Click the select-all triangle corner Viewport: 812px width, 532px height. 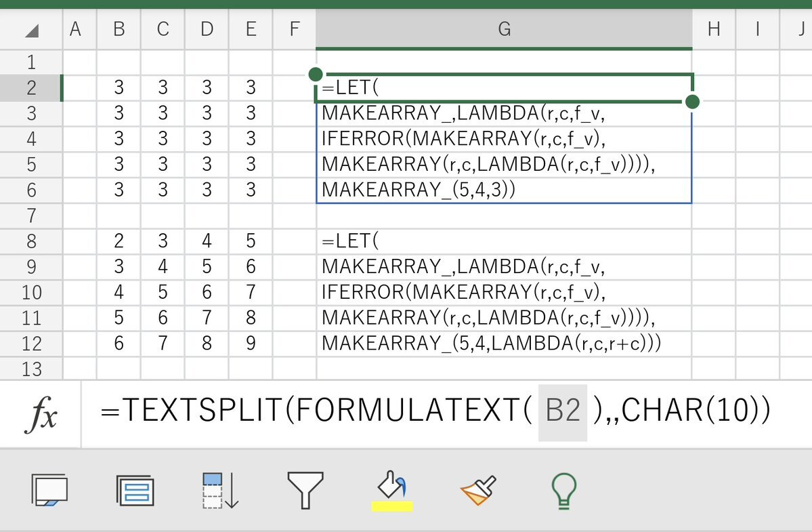click(31, 30)
